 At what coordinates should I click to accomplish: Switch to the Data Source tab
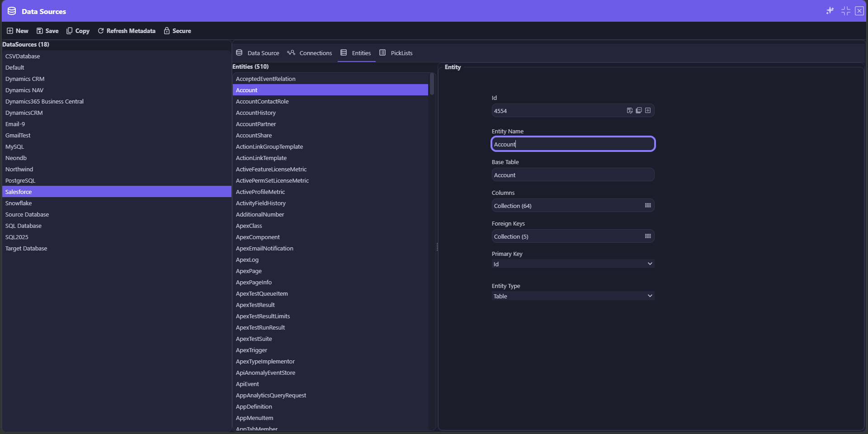click(x=258, y=53)
